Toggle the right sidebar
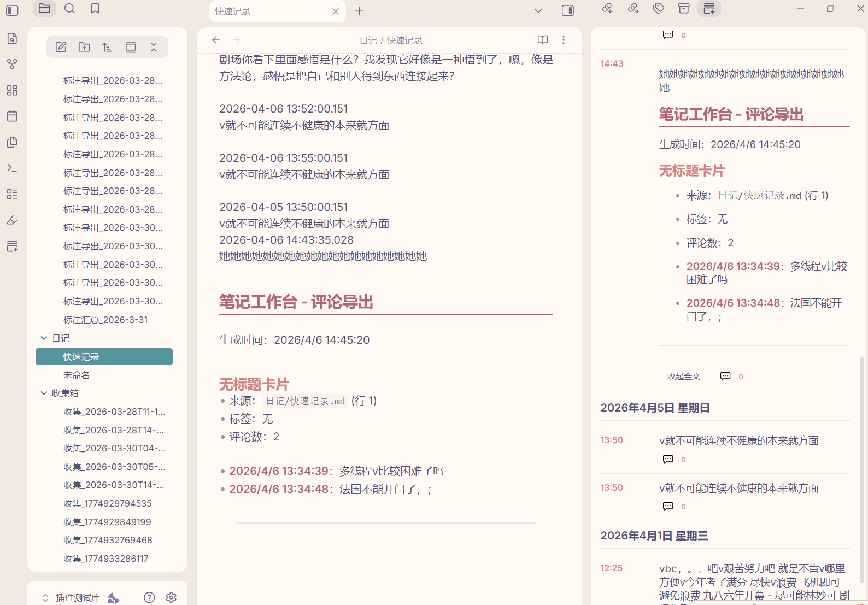This screenshot has height=605, width=868. pyautogui.click(x=568, y=10)
